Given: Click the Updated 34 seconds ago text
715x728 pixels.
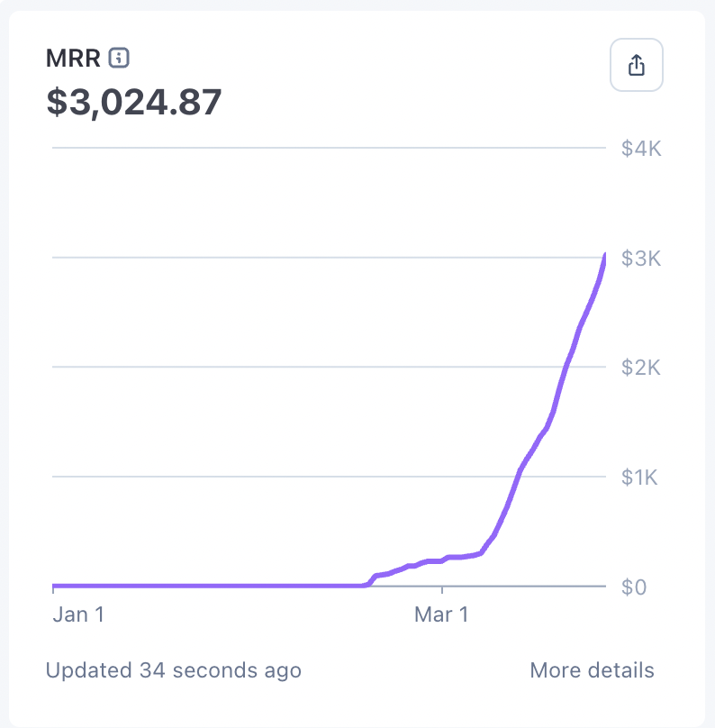Looking at the screenshot, I should [x=174, y=670].
